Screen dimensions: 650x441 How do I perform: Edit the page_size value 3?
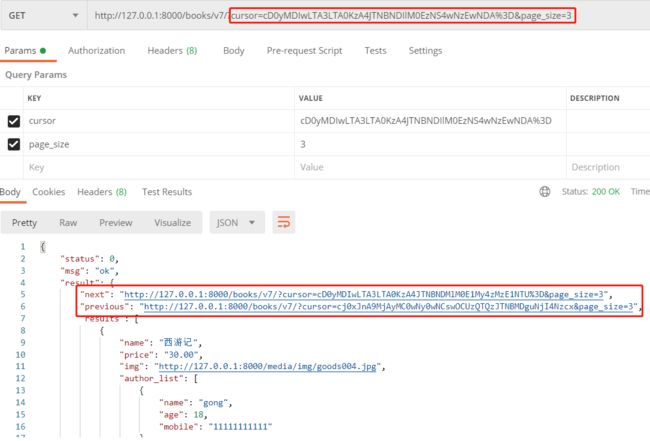pos(430,144)
